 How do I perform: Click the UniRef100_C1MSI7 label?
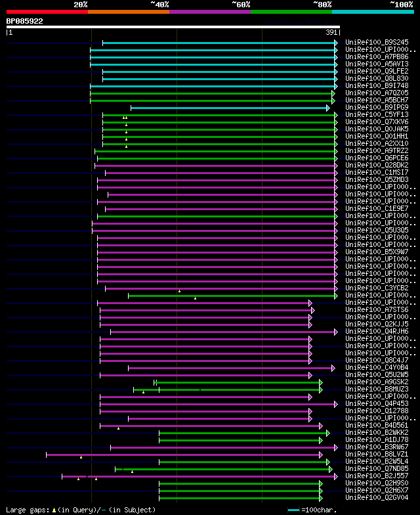coord(377,172)
